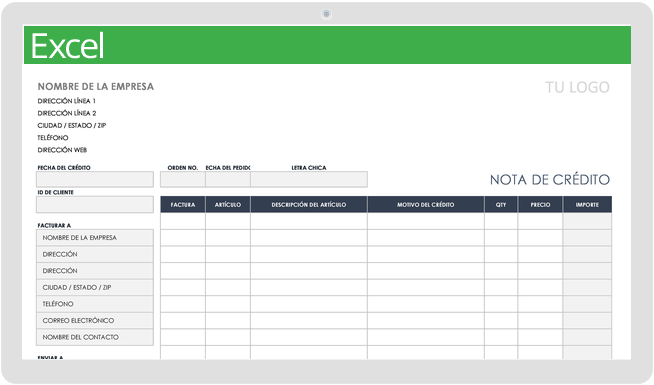Click the ID DE CLIENTE input box
This screenshot has width=654, height=385.
coord(95,204)
